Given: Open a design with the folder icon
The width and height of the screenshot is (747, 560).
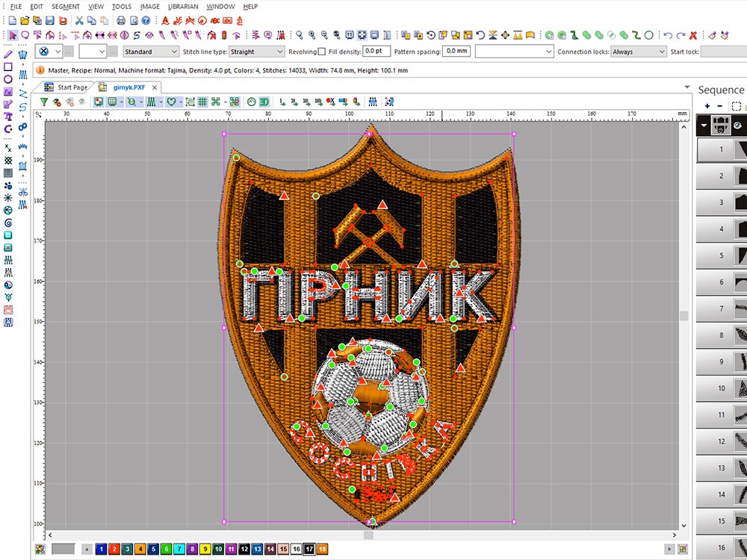Looking at the screenshot, I should point(25,20).
